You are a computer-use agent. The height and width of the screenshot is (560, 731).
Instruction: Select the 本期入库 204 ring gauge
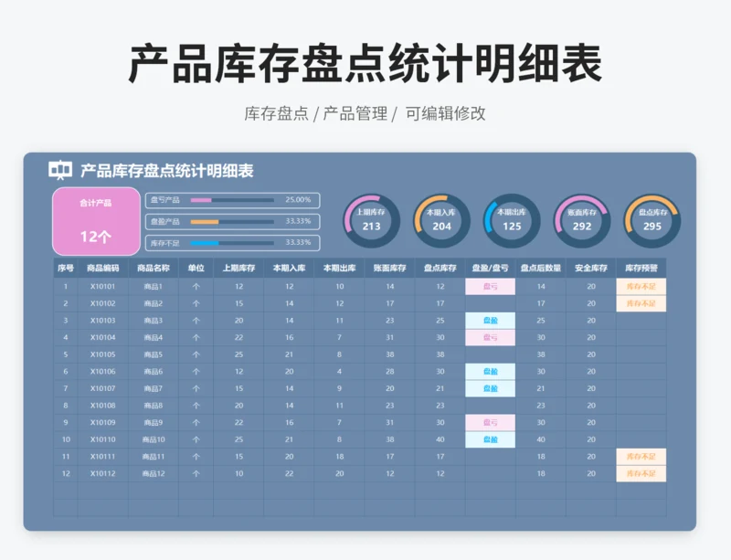441,220
